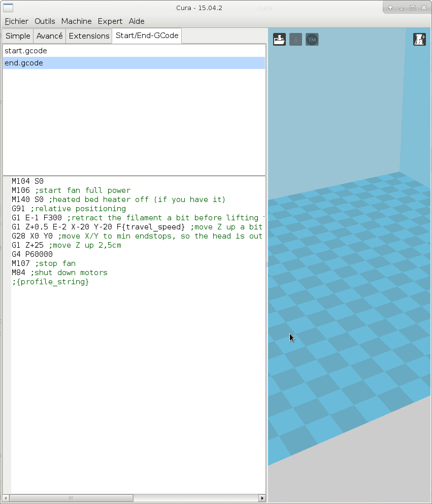Screen dimensions: 432x504
Task: Open the Machine menu
Action: (77, 21)
